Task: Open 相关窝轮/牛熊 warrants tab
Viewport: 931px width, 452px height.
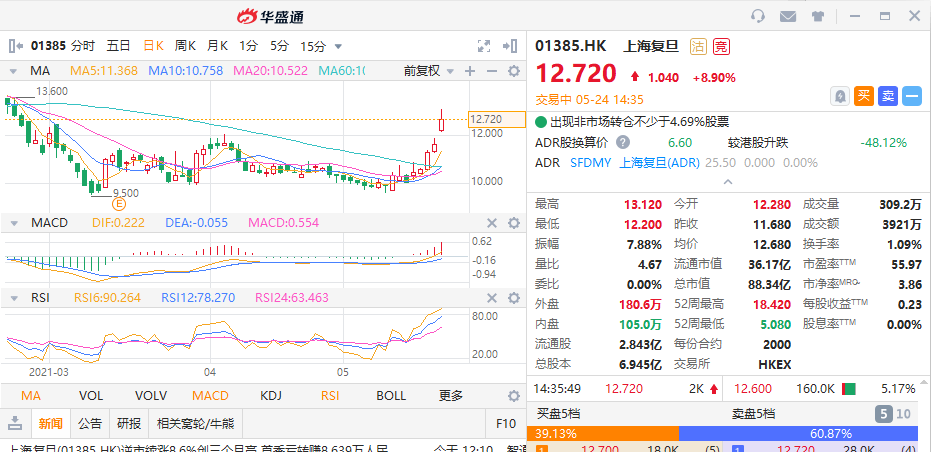Action: point(195,423)
